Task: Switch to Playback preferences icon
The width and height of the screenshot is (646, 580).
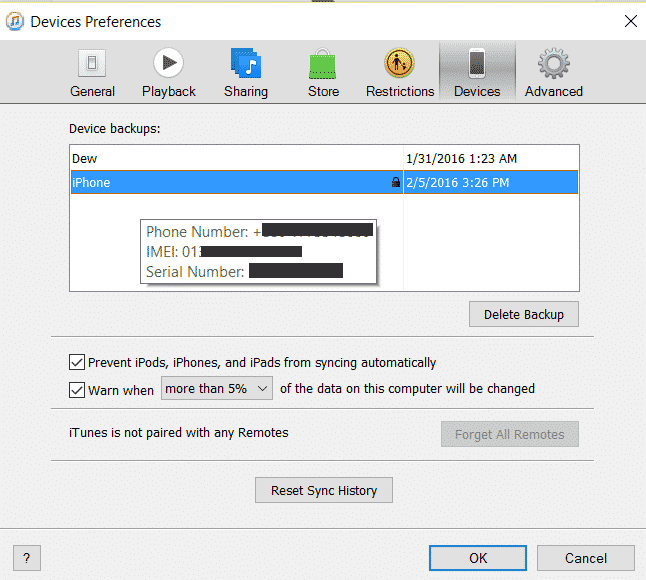Action: coord(168,66)
